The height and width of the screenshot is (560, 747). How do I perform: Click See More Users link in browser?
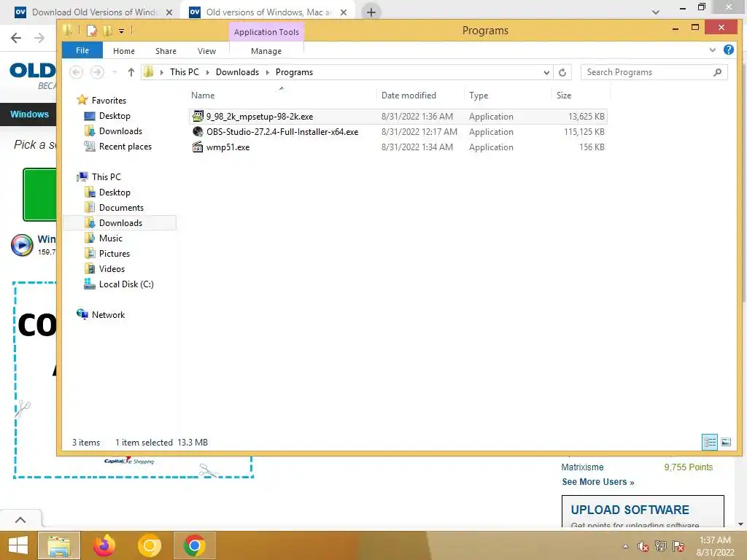[598, 482]
